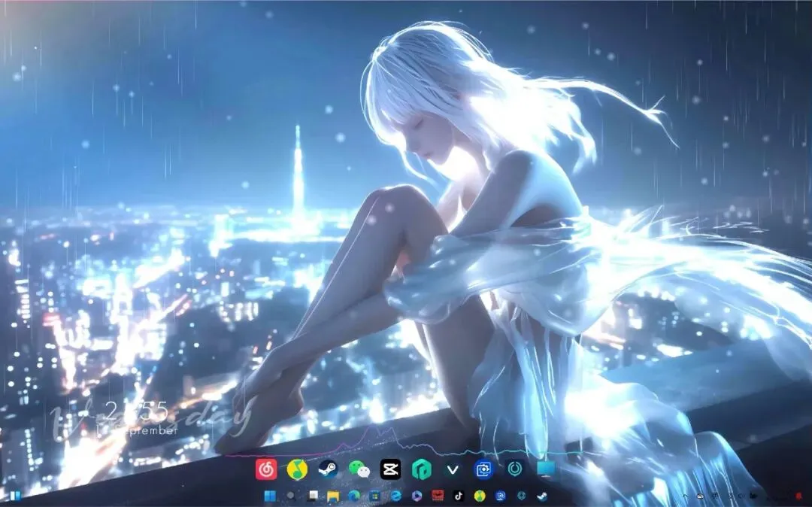
Task: Switch to blue camera-gear app on taskbar
Action: [x=500, y=496]
